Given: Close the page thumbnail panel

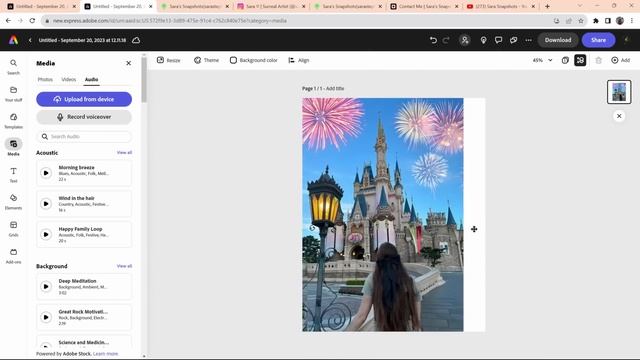Looking at the screenshot, I should click(619, 116).
